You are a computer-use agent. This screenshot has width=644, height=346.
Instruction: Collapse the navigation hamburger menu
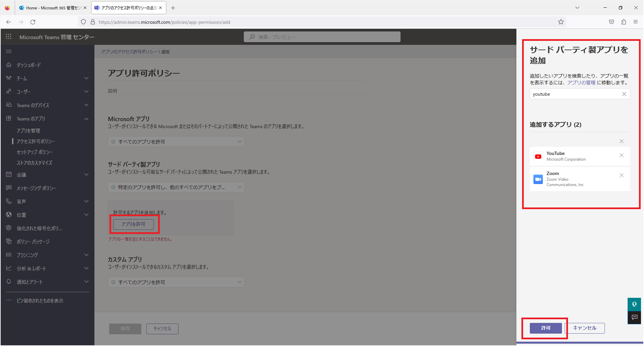[x=9, y=51]
